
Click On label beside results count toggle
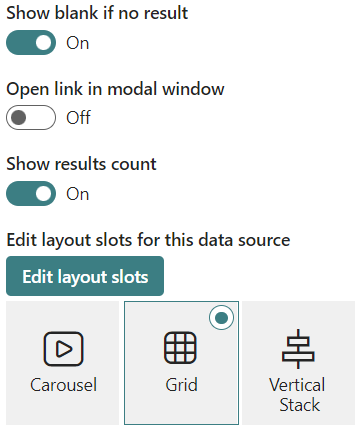tap(77, 194)
